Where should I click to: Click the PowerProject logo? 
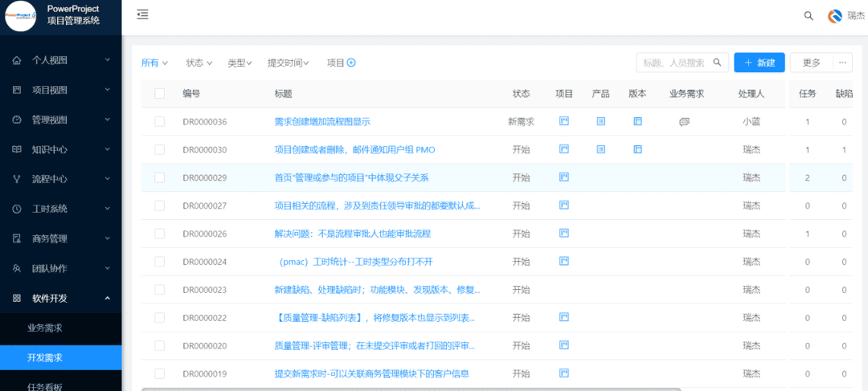[x=20, y=18]
